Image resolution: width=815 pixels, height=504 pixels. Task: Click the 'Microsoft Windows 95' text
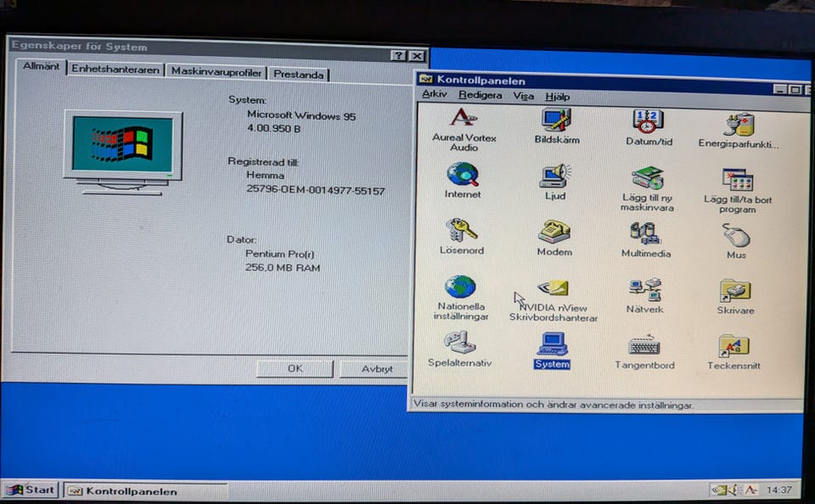coord(301,115)
